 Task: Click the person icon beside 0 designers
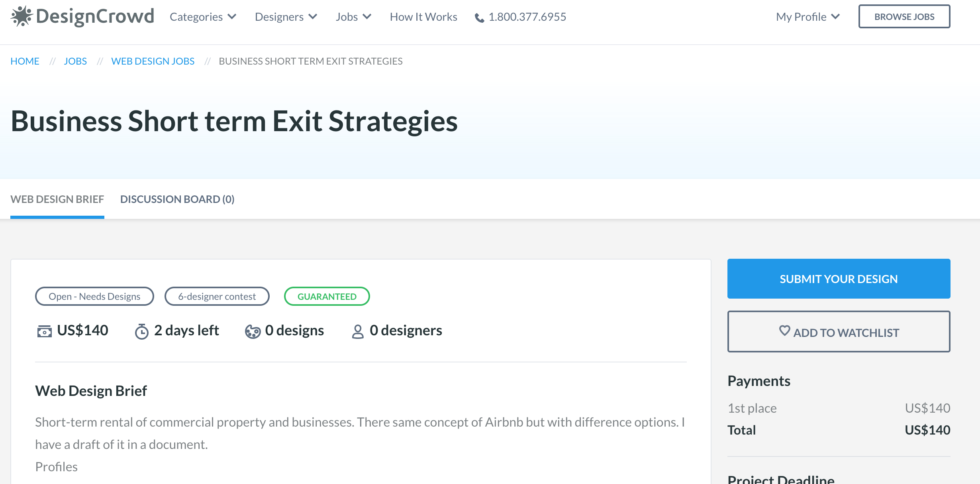tap(358, 331)
